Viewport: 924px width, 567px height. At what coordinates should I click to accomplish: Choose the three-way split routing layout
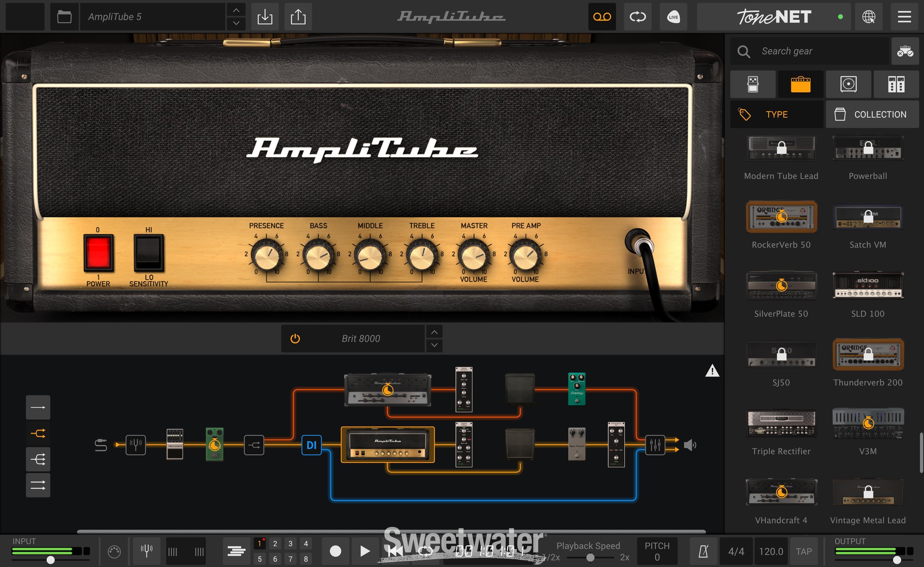(x=38, y=459)
